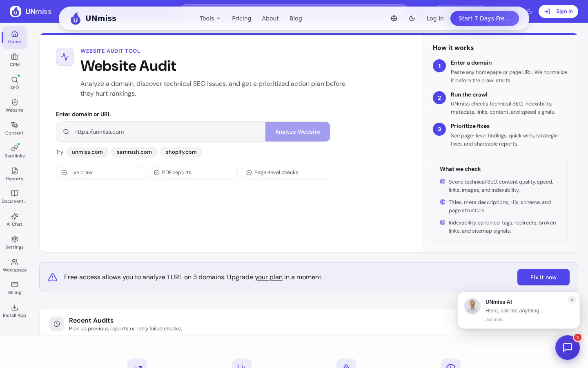Click the Page-level checks chip
588x368 pixels.
(285, 173)
